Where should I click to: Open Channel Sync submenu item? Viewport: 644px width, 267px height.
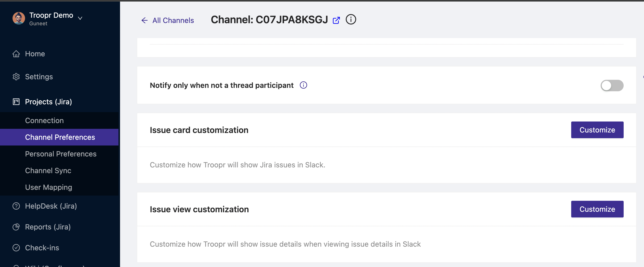tap(59, 171)
